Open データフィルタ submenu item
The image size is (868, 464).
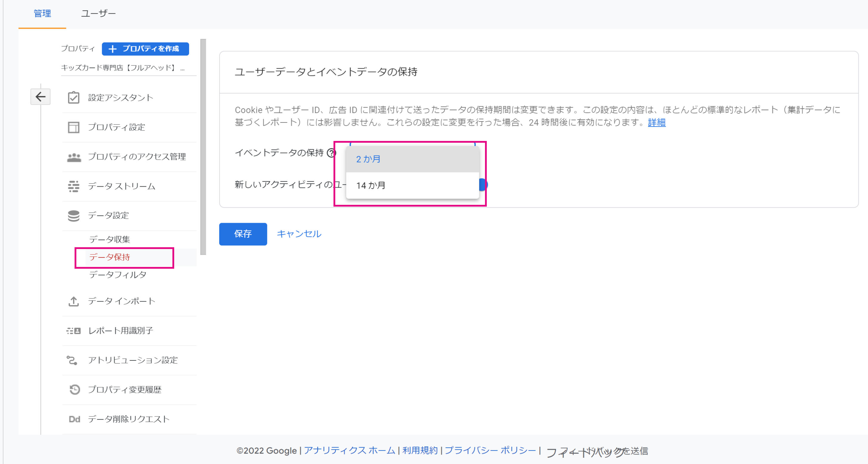click(x=118, y=275)
